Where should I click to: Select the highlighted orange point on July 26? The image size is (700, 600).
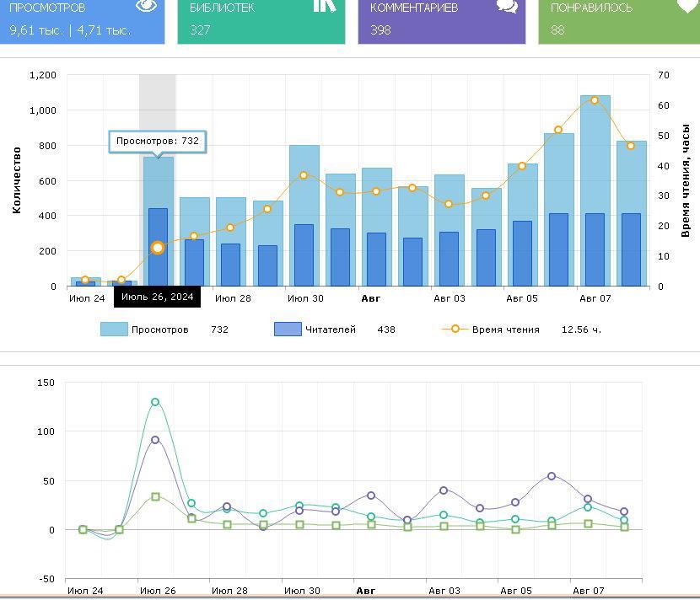tap(158, 248)
